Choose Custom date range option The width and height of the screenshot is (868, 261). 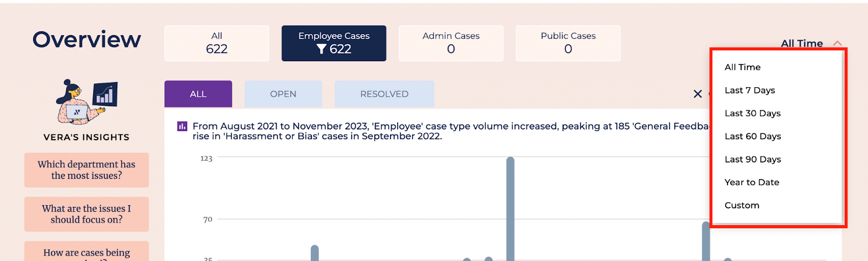coord(742,205)
